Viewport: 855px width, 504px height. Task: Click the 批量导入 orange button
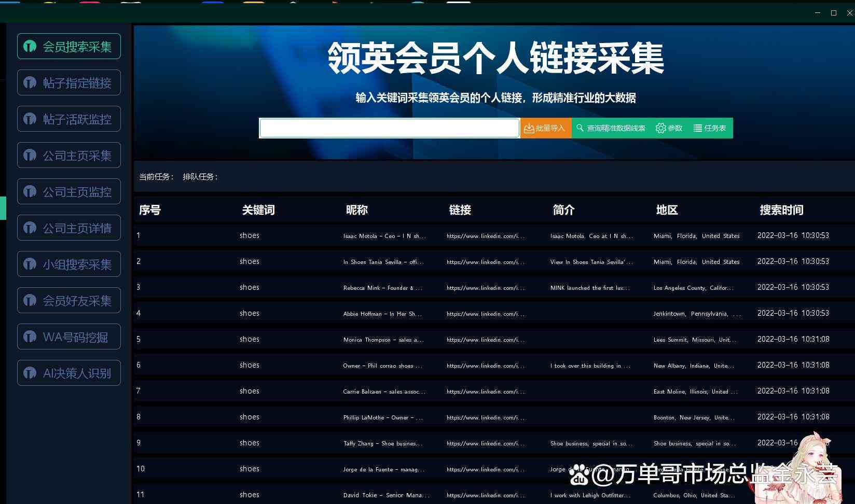point(545,128)
